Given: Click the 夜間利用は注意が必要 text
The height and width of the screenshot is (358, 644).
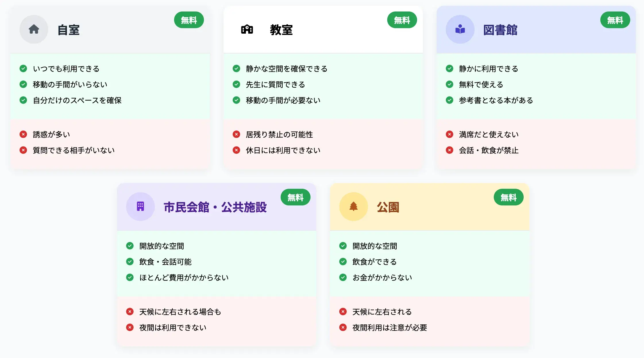Looking at the screenshot, I should coord(390,328).
